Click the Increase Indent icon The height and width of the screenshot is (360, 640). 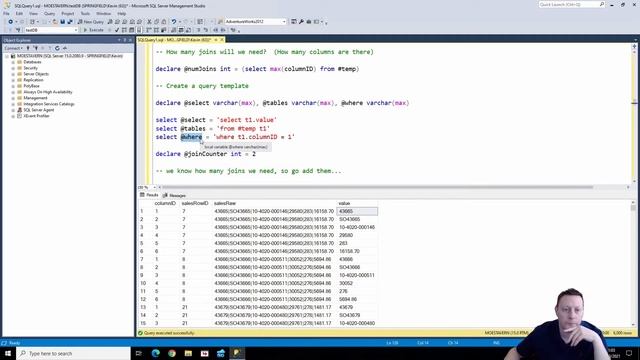[223, 30]
